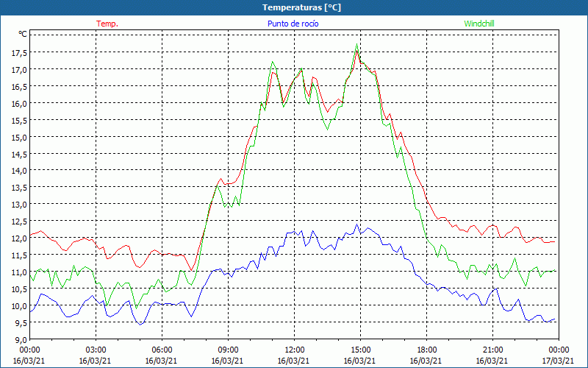Viewport: 588px width, 368px height.
Task: Click the 16/03/21 date under 12:00
Action: tap(293, 361)
